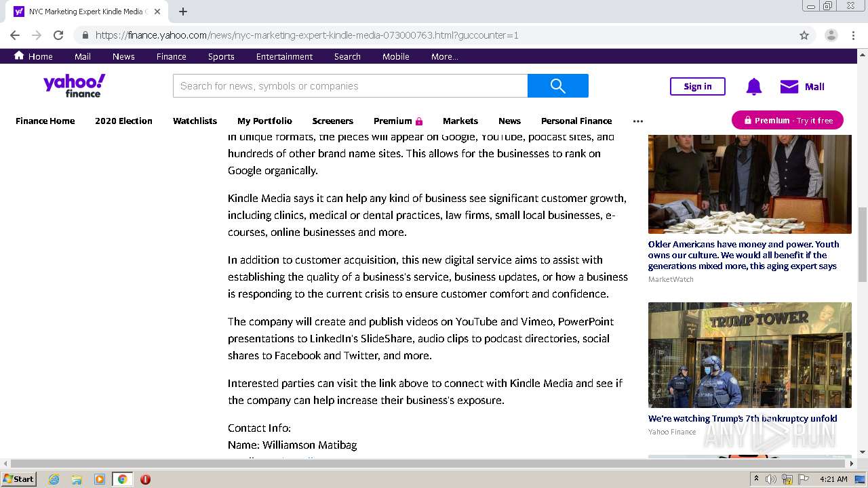868x488 pixels.
Task: Bookmark this page with the star icon
Action: 804,35
